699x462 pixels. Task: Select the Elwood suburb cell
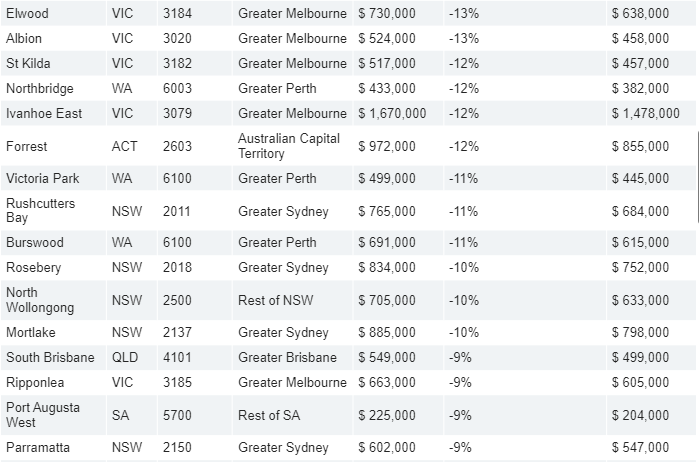(53, 13)
